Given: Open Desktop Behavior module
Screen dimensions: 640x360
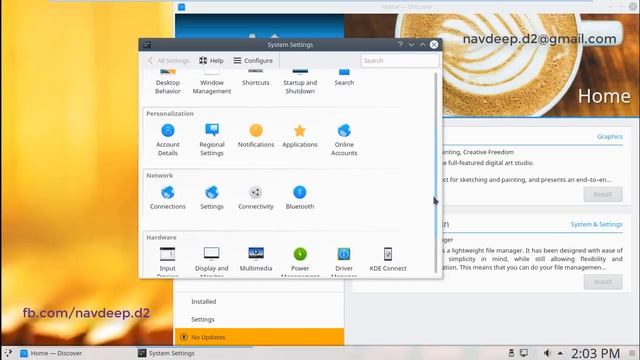Looking at the screenshot, I should 167,82.
